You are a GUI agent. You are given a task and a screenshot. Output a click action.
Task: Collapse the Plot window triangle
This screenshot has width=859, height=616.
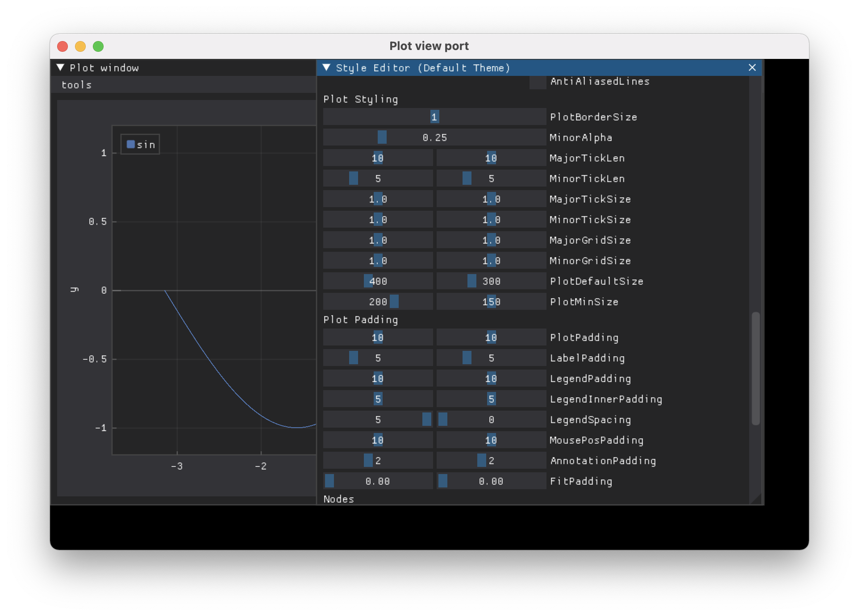tap(60, 67)
